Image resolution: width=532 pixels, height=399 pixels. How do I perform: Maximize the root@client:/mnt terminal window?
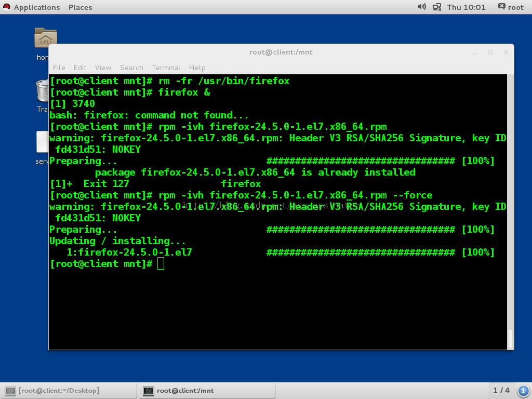490,52
